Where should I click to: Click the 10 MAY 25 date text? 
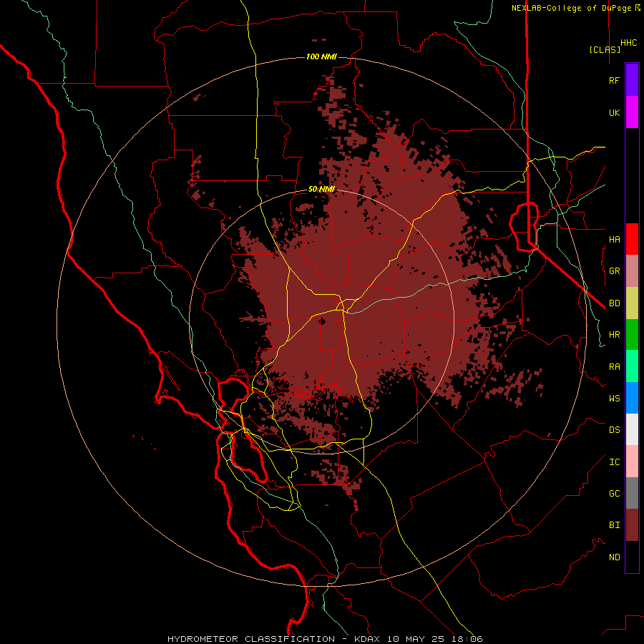click(415, 639)
